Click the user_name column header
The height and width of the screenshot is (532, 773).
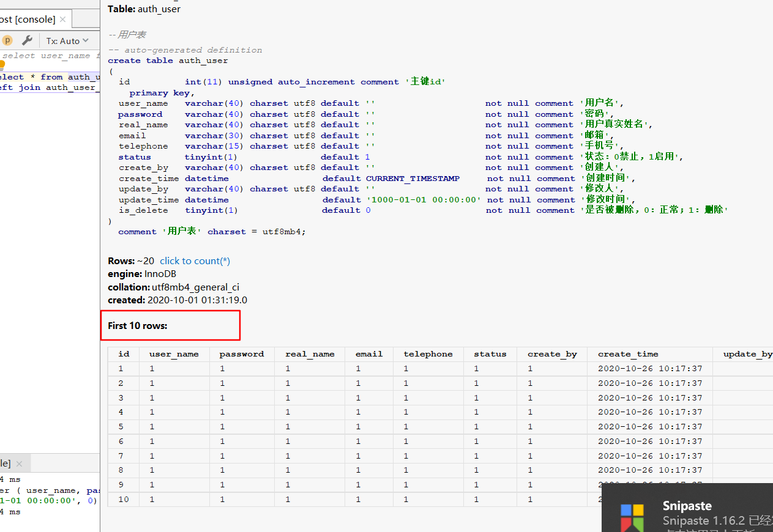point(174,354)
